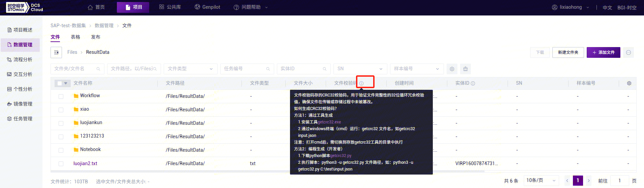The width and height of the screenshot is (644, 188).
Task: Open the 10条/页 page size dropdown
Action: (541, 181)
